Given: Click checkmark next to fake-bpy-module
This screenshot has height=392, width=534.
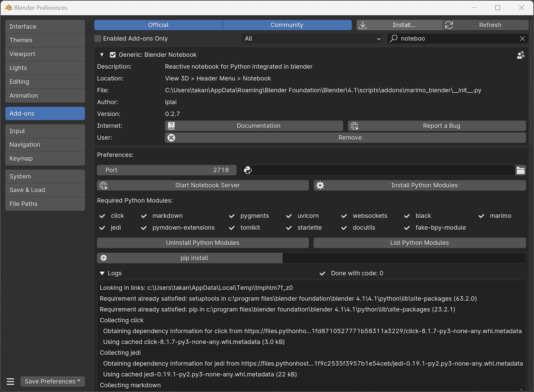Looking at the screenshot, I should (407, 228).
